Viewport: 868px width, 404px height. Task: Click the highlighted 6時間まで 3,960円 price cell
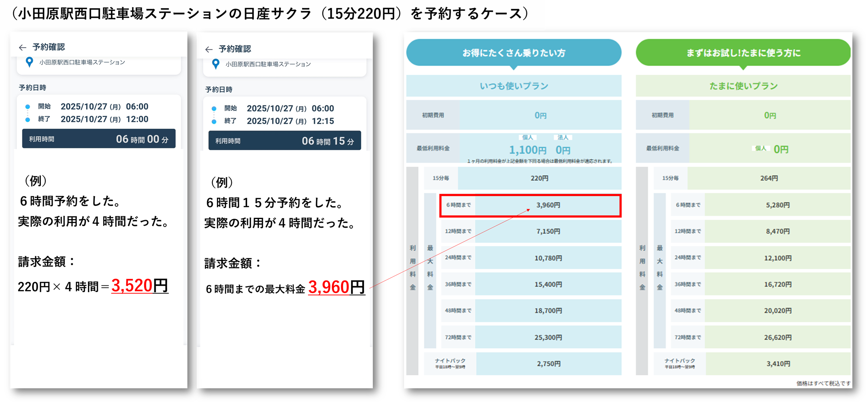(548, 205)
